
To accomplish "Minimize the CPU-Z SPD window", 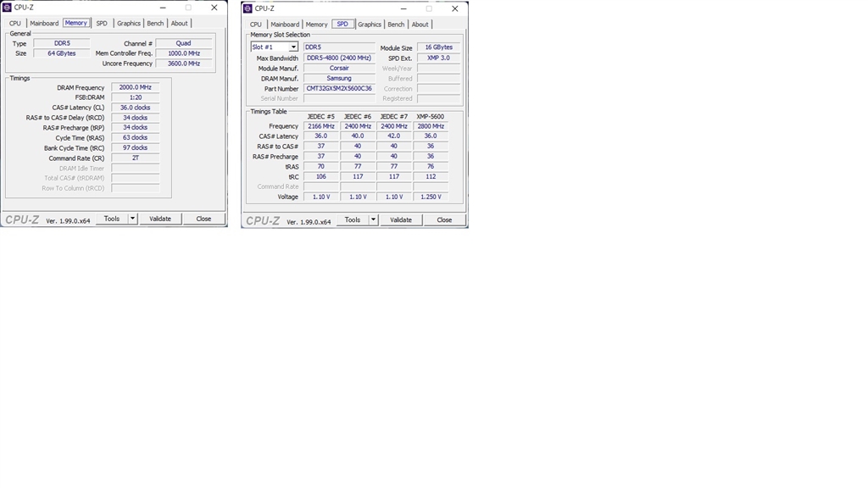I will pyautogui.click(x=403, y=8).
